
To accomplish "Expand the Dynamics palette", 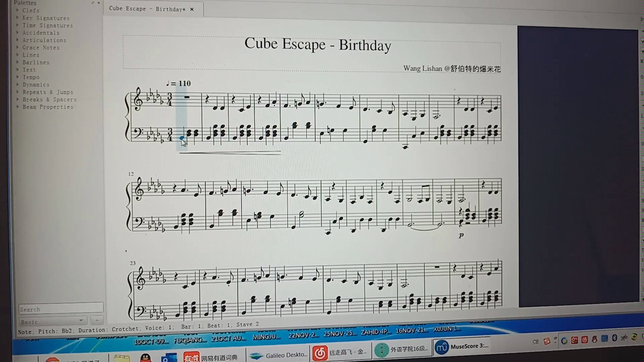I will click(x=17, y=84).
